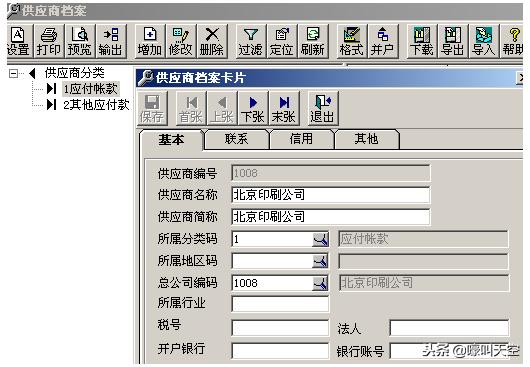Switch to the 基本 tab
Viewport: 530px width, 367px height.
(x=171, y=139)
